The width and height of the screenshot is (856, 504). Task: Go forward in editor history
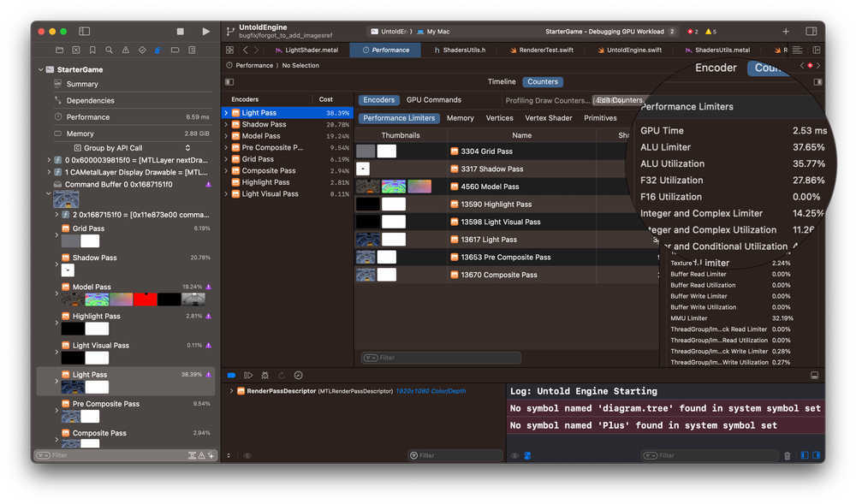click(x=256, y=50)
